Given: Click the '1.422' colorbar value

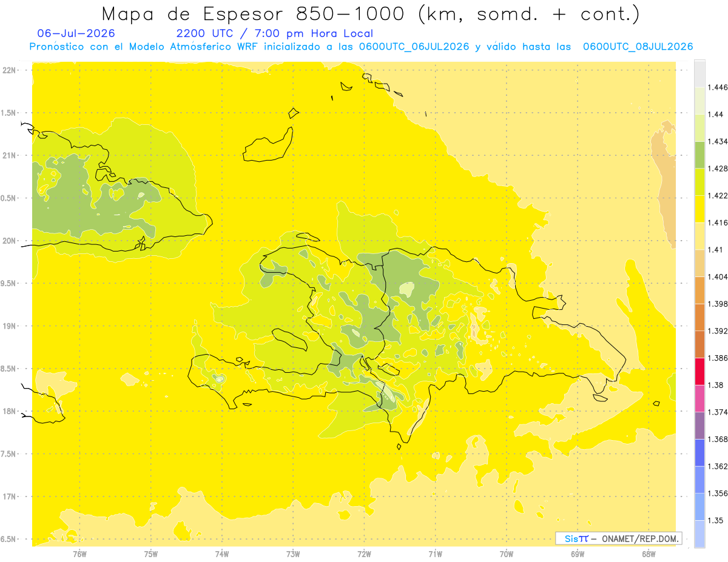Looking at the screenshot, I should pos(718,196).
